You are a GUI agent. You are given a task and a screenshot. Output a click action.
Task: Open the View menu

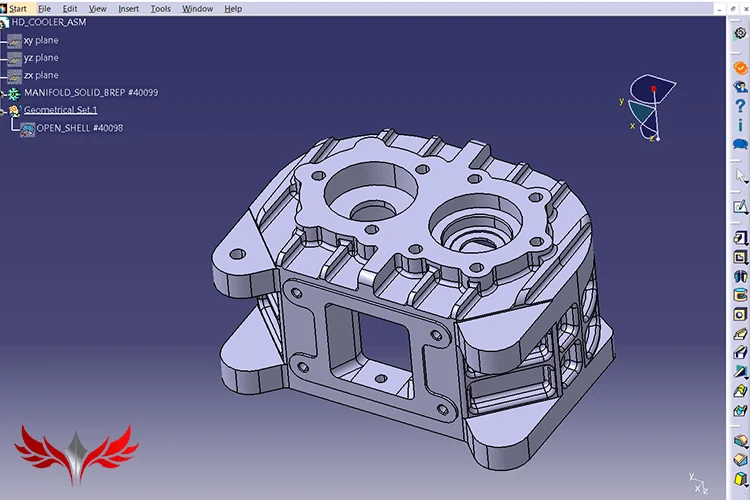[98, 9]
